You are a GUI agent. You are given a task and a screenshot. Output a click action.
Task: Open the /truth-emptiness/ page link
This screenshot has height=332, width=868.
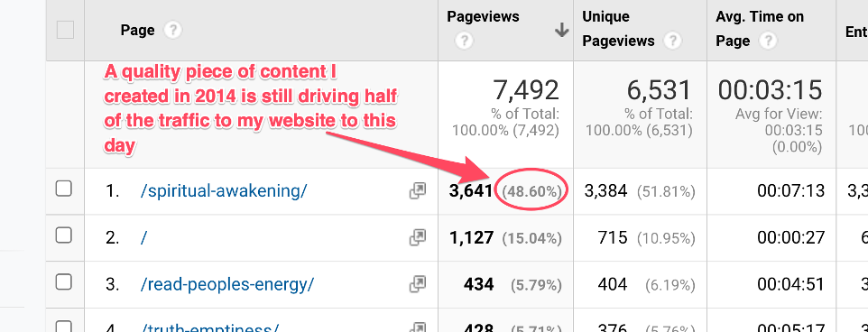[x=209, y=327]
